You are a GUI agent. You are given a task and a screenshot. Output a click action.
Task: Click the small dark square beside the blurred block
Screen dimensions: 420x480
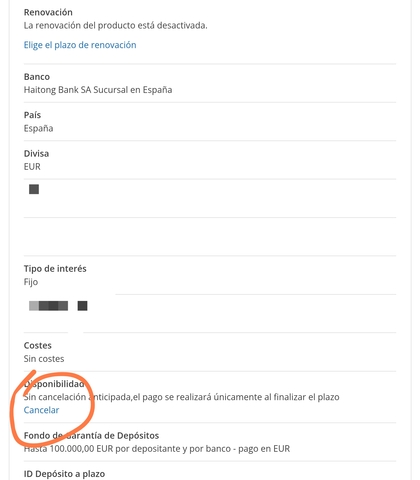[82, 306]
